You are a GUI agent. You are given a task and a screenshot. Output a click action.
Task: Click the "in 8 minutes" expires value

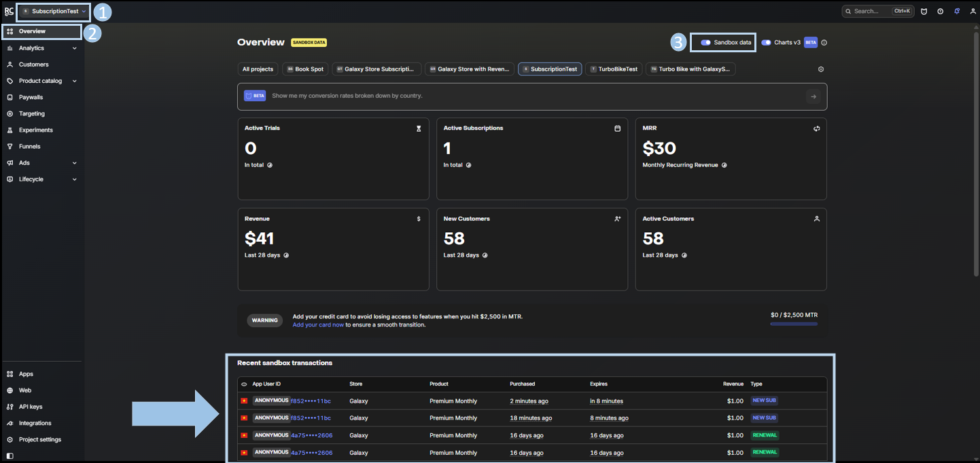(606, 401)
